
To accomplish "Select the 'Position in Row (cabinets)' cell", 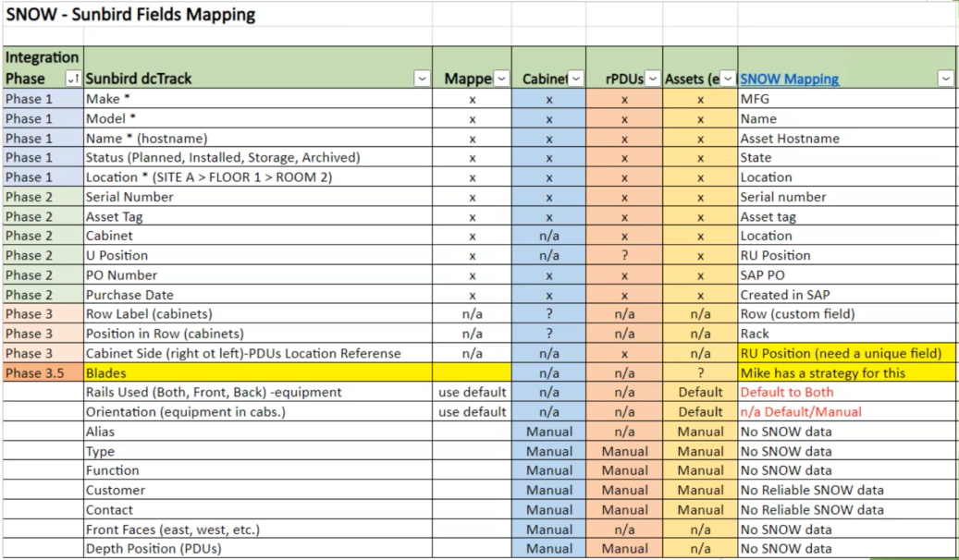I will click(257, 334).
